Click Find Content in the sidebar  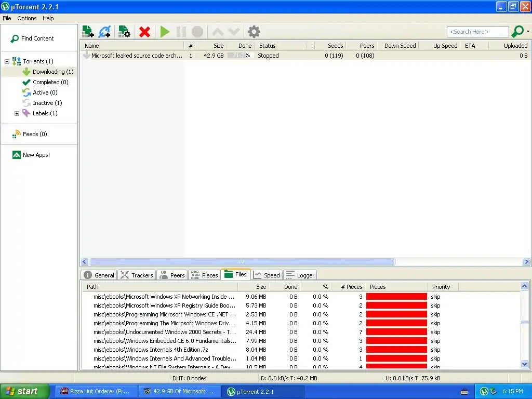(x=32, y=38)
